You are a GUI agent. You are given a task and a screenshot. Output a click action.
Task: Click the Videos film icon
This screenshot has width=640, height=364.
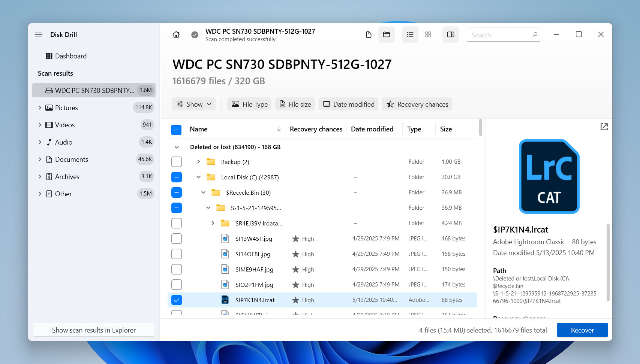click(49, 125)
